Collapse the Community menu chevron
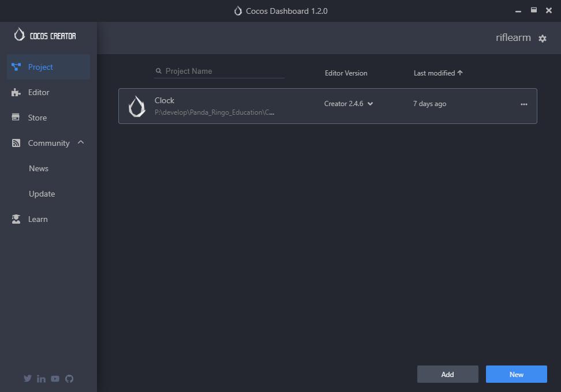The width and height of the screenshot is (561, 392). [81, 142]
